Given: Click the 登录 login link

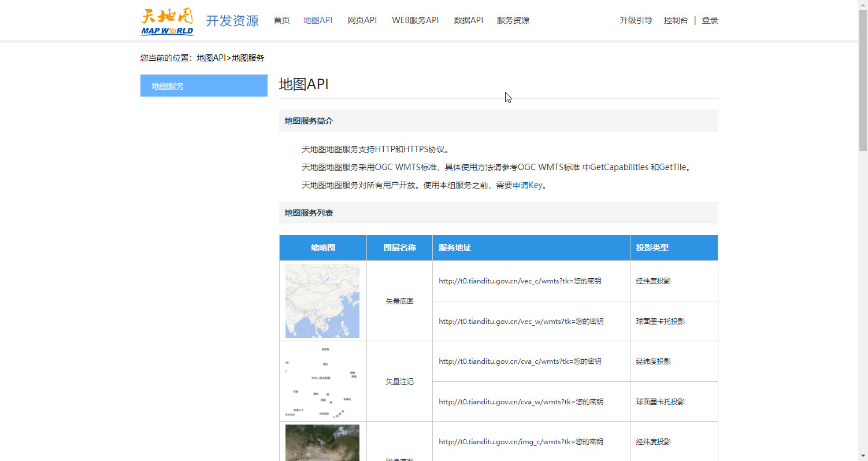Looking at the screenshot, I should tap(710, 20).
